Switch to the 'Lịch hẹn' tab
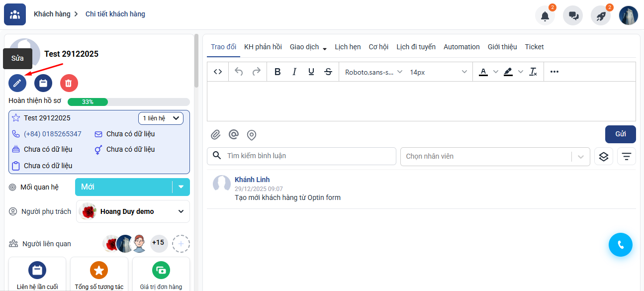 point(348,47)
